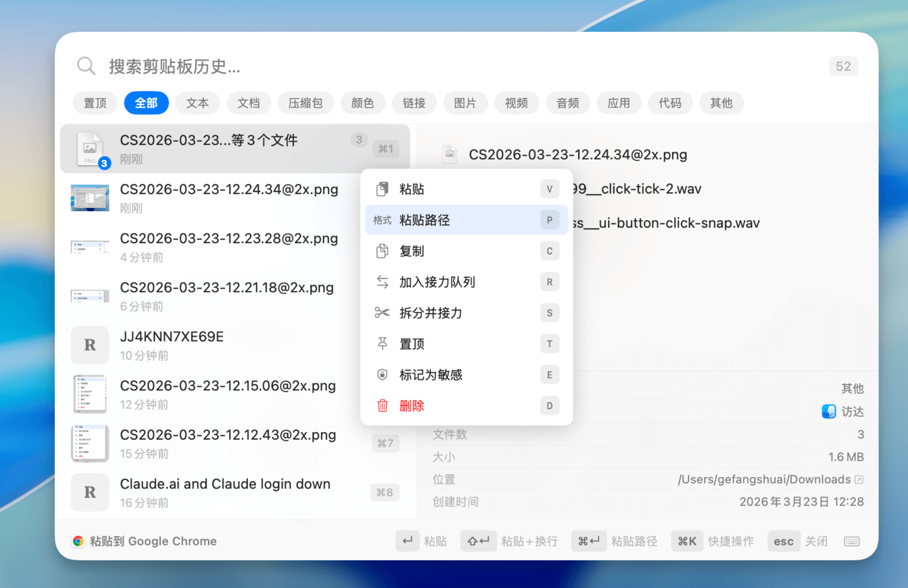Click CS2026-03-23-12.24.34@2x.png in preview pane
908x588 pixels.
[578, 155]
